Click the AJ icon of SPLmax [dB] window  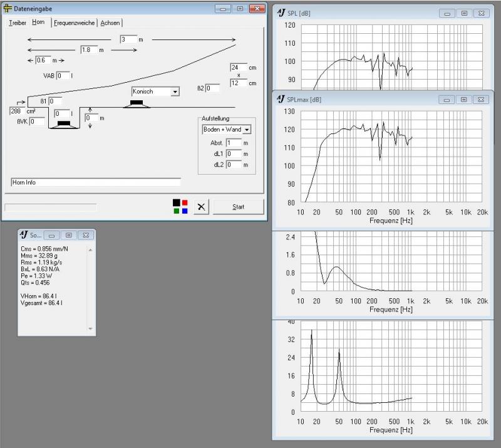click(281, 99)
